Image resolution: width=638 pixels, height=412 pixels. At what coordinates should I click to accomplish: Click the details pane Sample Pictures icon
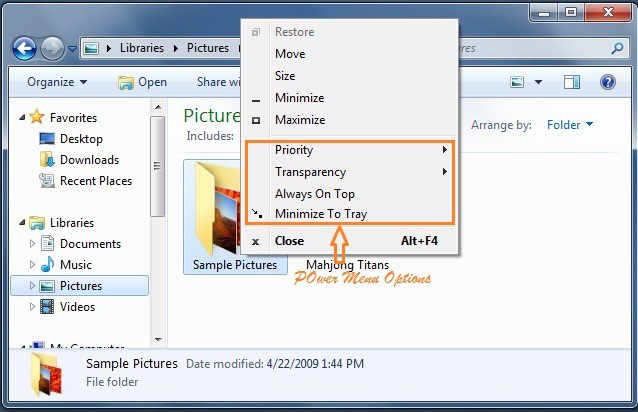(46, 374)
